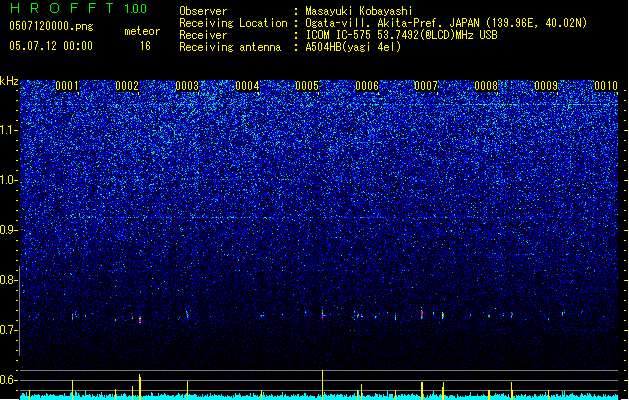Click time marker 0004
The image size is (629, 400).
(x=247, y=86)
